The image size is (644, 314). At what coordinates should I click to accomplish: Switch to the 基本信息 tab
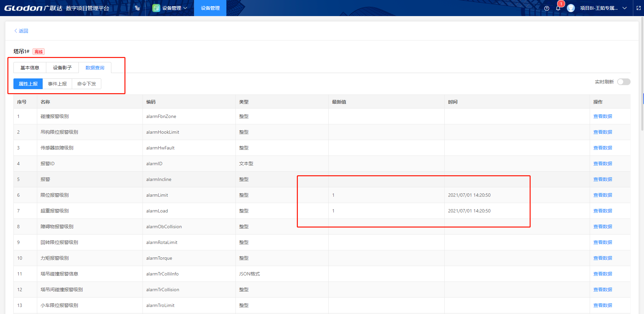(30, 68)
